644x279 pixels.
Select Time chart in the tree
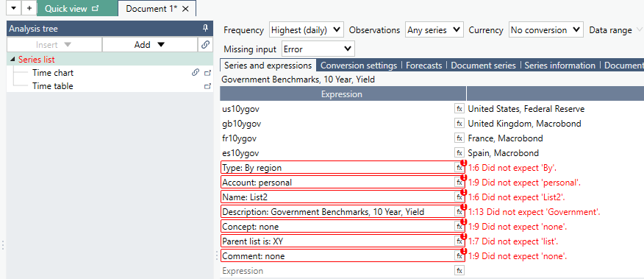pos(53,73)
